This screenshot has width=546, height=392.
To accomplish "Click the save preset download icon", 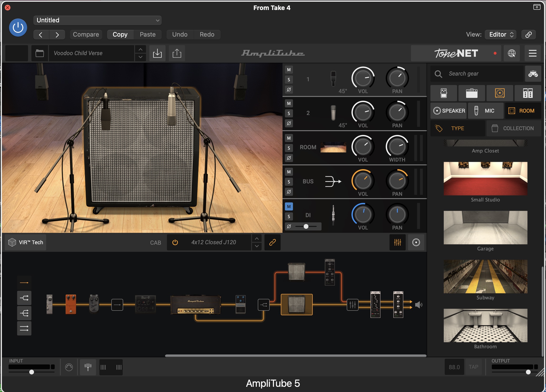I will [157, 53].
